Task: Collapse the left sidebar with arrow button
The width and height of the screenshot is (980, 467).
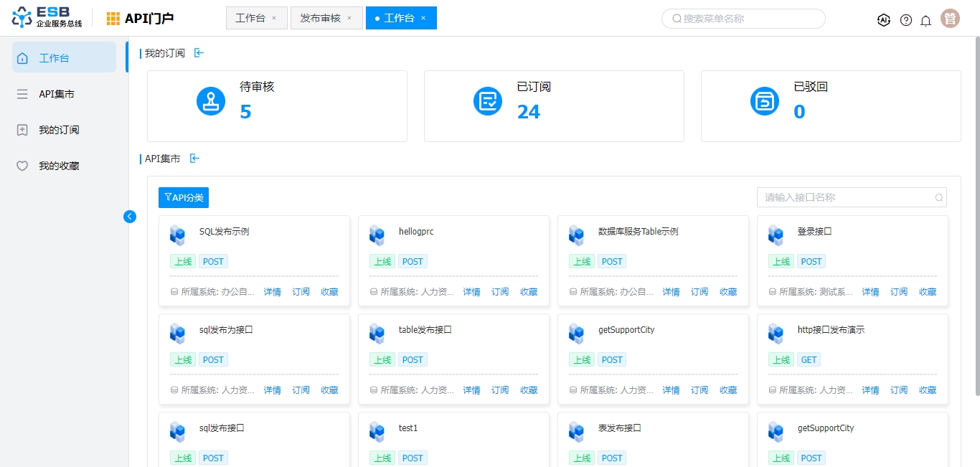Action: pyautogui.click(x=130, y=217)
